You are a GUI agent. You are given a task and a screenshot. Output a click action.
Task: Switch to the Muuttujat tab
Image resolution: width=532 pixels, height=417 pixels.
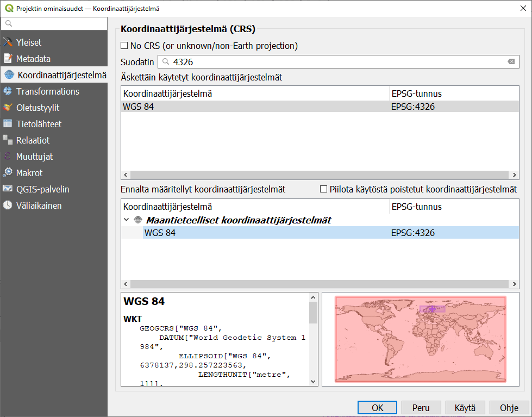[34, 157]
